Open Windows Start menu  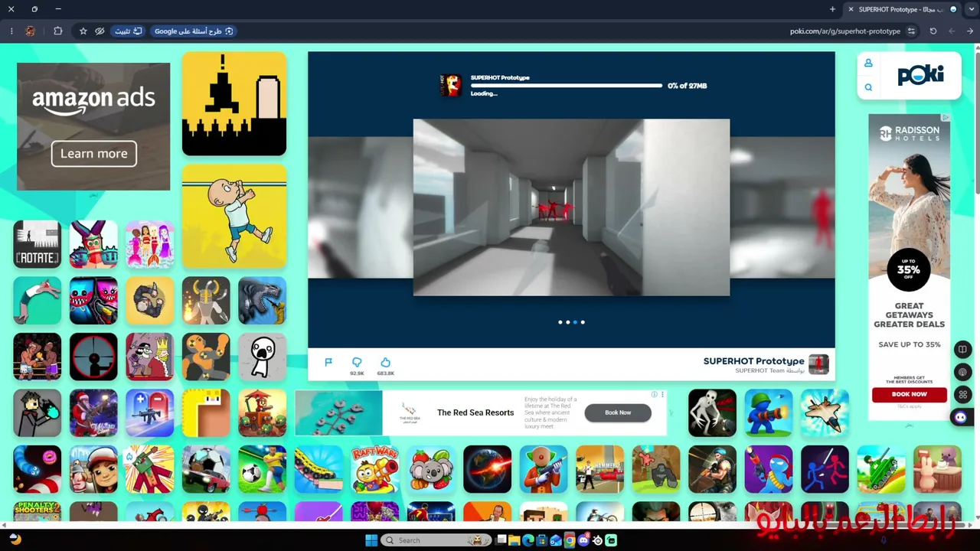click(x=371, y=540)
